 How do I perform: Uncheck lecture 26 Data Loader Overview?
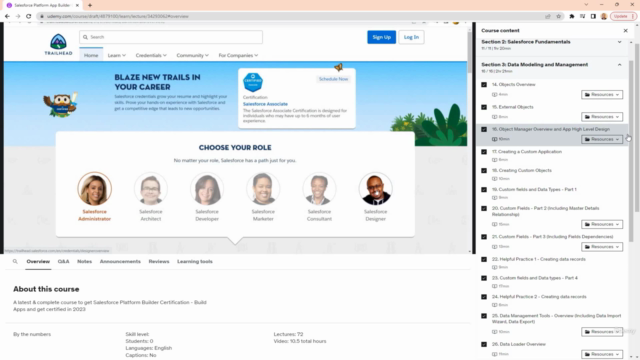tap(484, 344)
